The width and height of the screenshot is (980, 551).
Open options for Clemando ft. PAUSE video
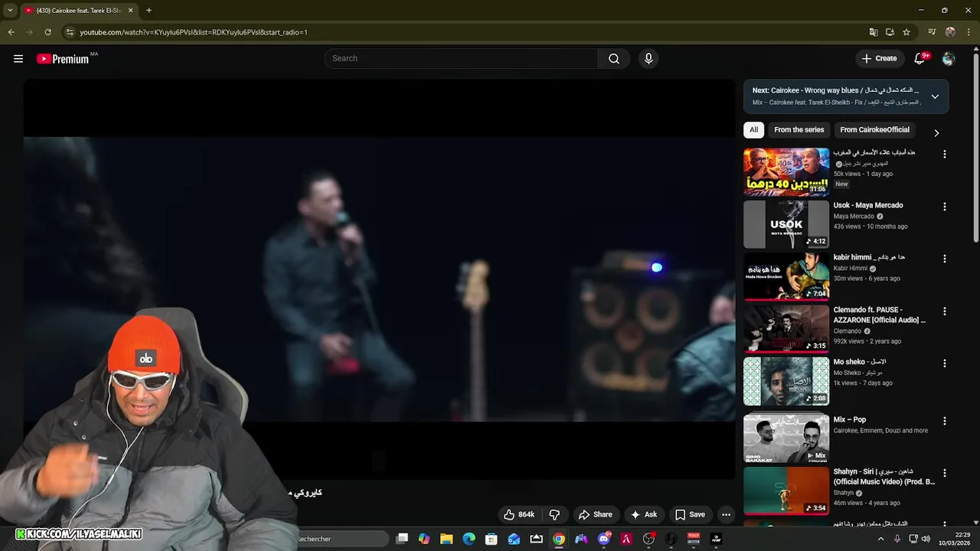pyautogui.click(x=944, y=311)
